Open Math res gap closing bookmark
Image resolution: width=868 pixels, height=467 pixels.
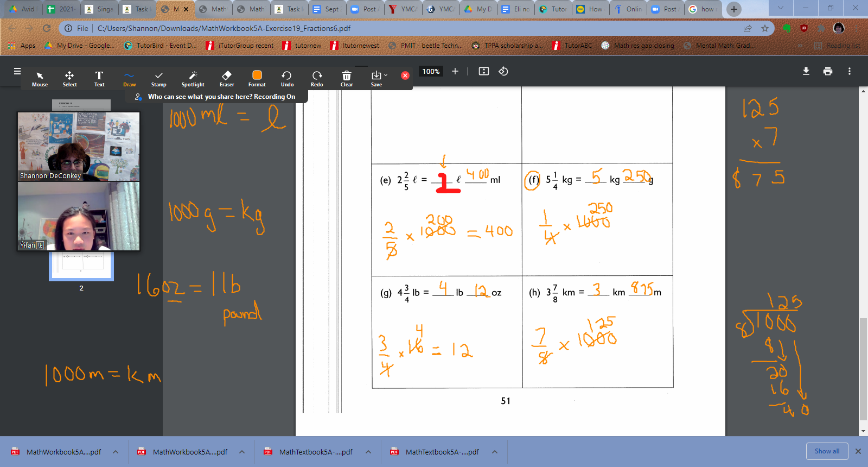click(638, 46)
